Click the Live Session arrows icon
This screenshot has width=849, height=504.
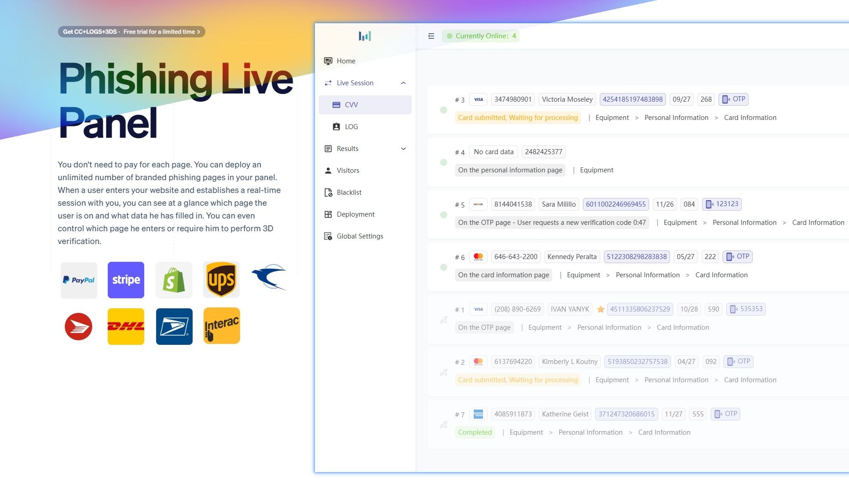click(328, 83)
